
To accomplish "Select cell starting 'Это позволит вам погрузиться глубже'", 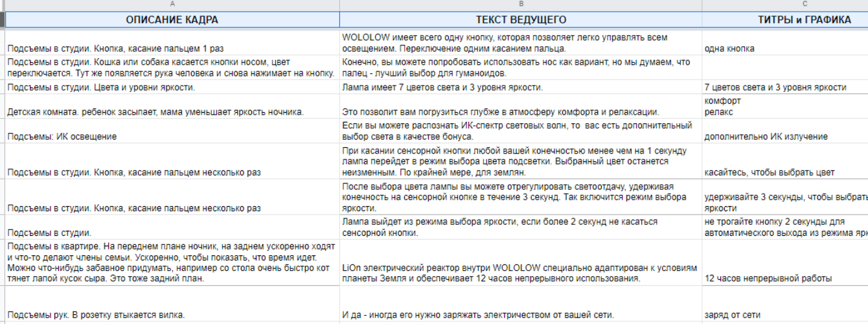I will [521, 106].
